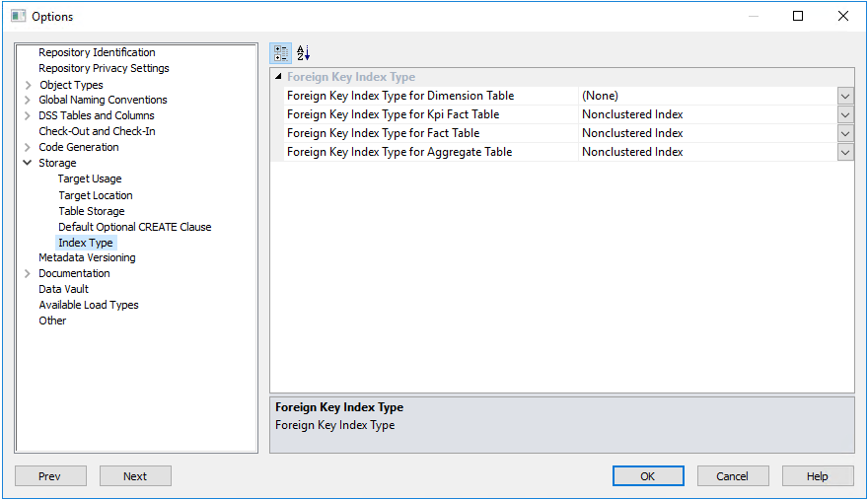Expand the Documentation tree node

(28, 273)
